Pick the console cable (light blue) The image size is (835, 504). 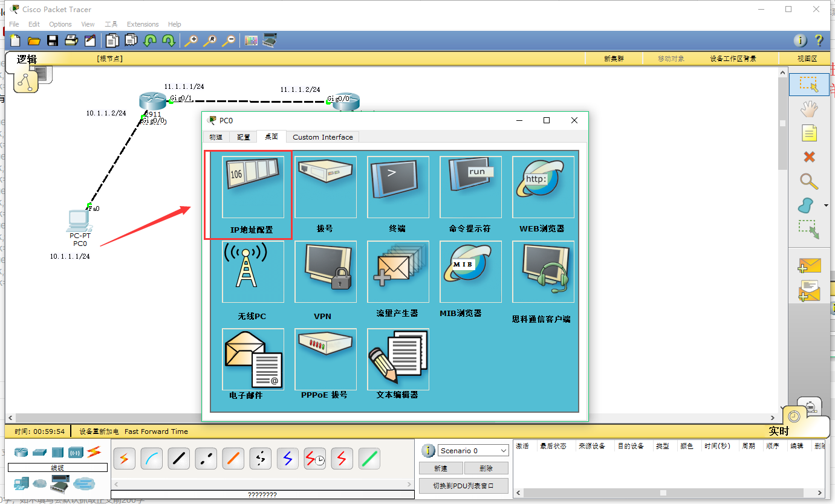click(152, 459)
